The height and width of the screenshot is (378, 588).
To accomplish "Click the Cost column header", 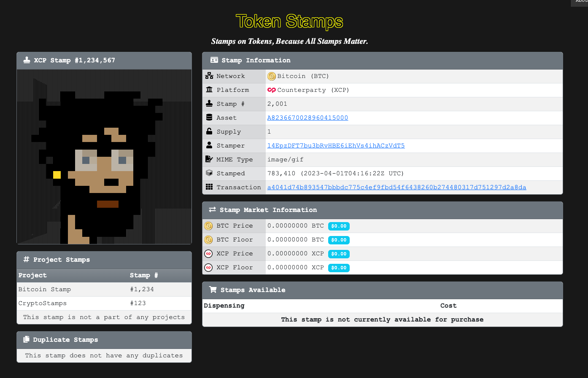I will click(x=448, y=306).
